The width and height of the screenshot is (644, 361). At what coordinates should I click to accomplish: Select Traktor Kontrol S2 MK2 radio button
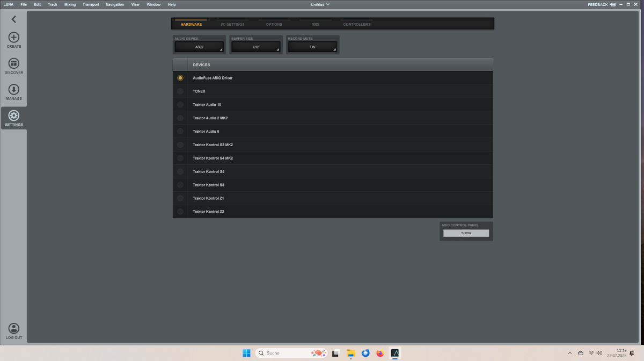[180, 145]
